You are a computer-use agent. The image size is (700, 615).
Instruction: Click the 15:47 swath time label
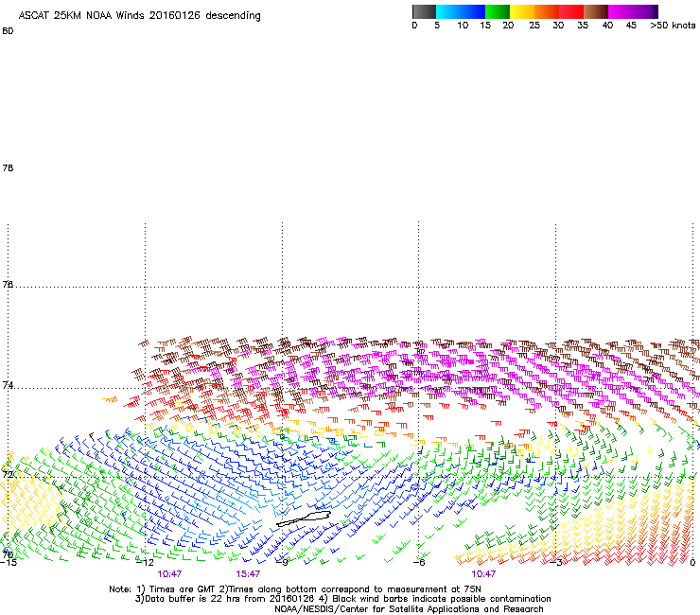tap(248, 574)
